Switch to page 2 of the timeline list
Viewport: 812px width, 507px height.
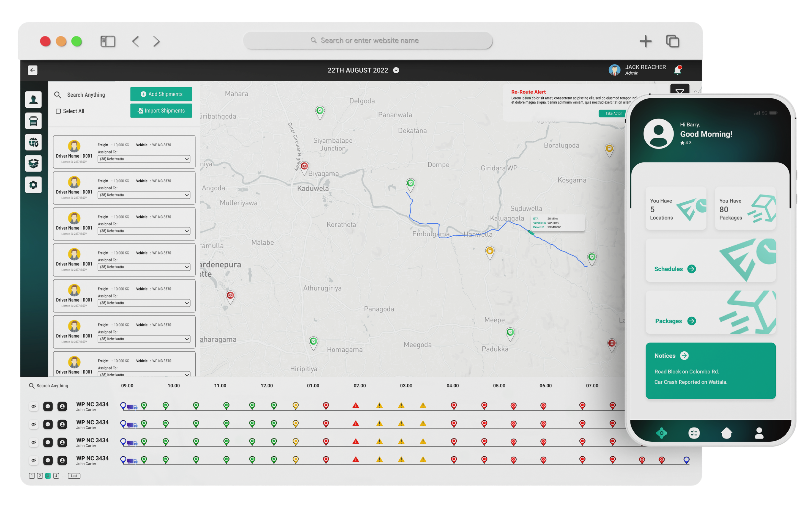click(40, 475)
